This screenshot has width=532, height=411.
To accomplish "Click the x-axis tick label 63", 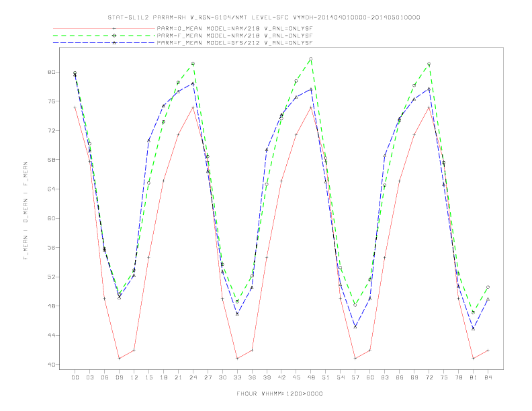I will 385,377.
